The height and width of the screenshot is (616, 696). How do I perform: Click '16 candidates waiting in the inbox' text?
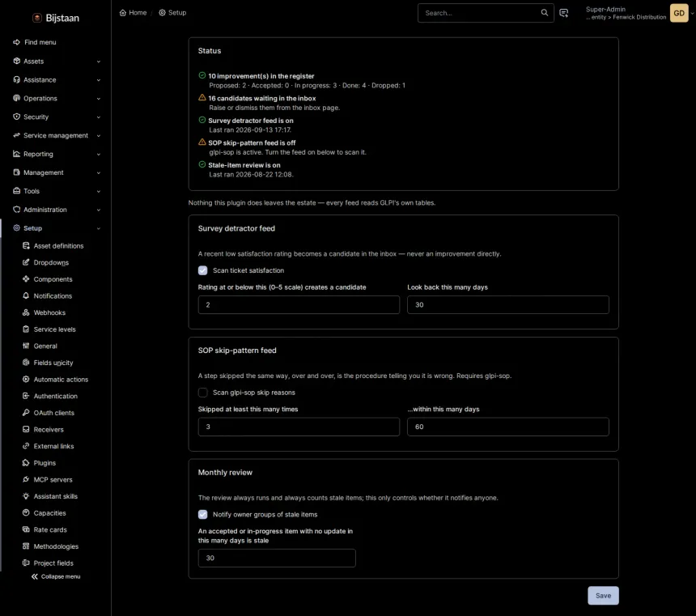[x=262, y=98]
